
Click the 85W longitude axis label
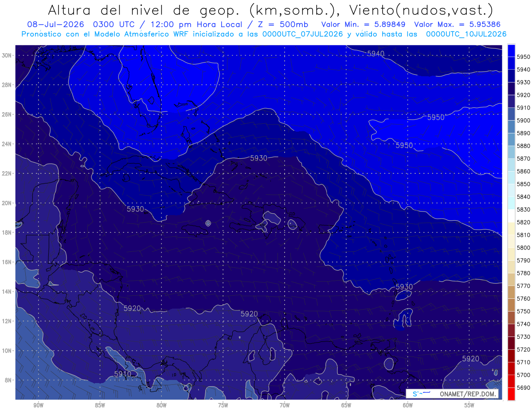pos(100,405)
